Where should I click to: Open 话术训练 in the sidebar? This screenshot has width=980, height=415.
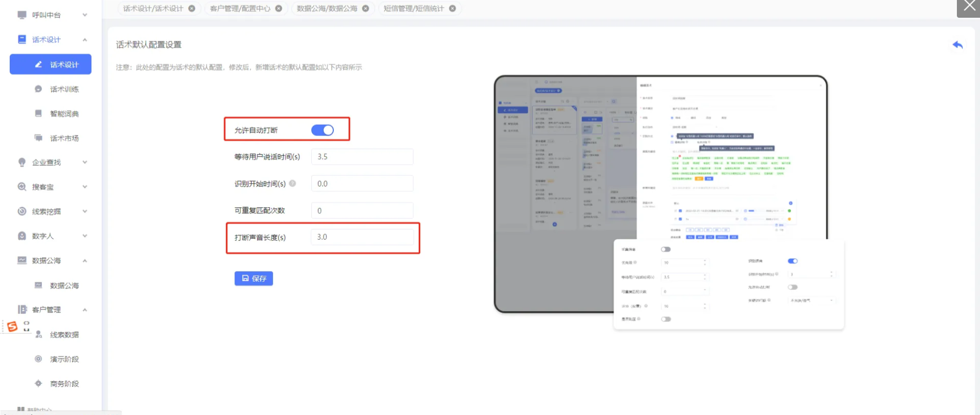pos(64,89)
